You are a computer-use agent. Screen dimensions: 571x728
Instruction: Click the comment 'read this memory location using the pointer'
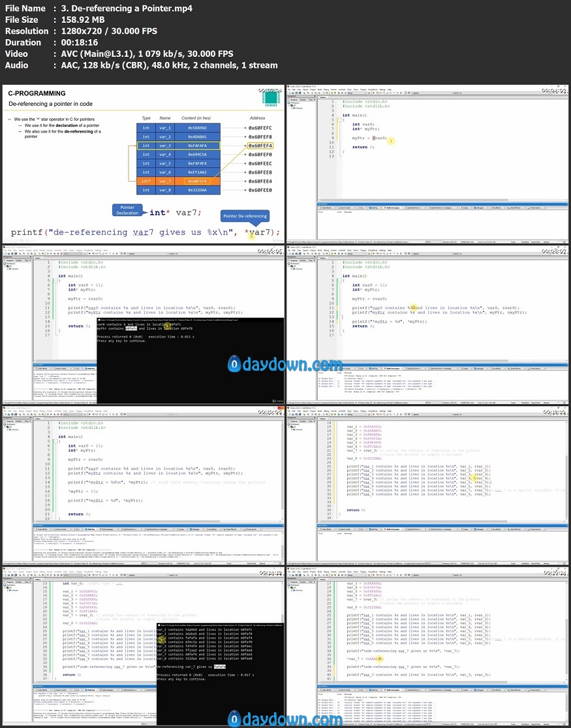208,483
